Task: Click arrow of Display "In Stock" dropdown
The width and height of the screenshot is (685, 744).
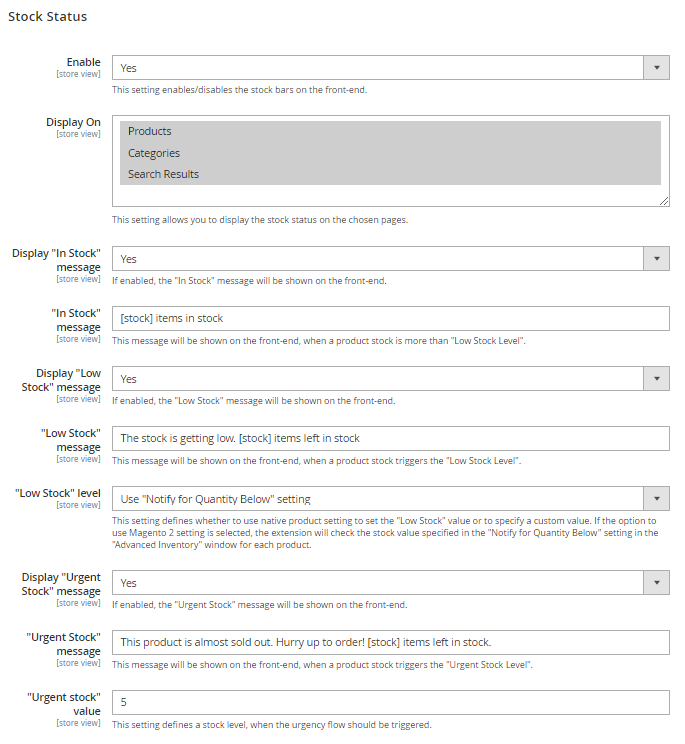Action: click(x=656, y=259)
